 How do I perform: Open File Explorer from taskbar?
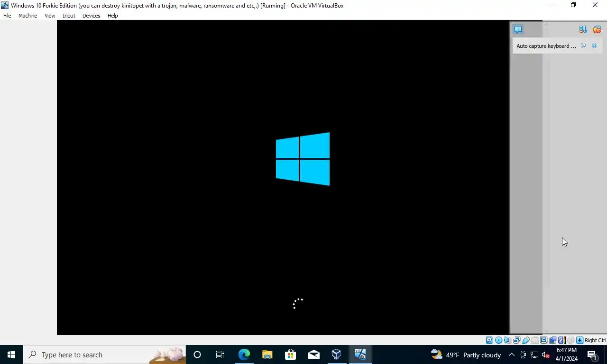point(267,355)
